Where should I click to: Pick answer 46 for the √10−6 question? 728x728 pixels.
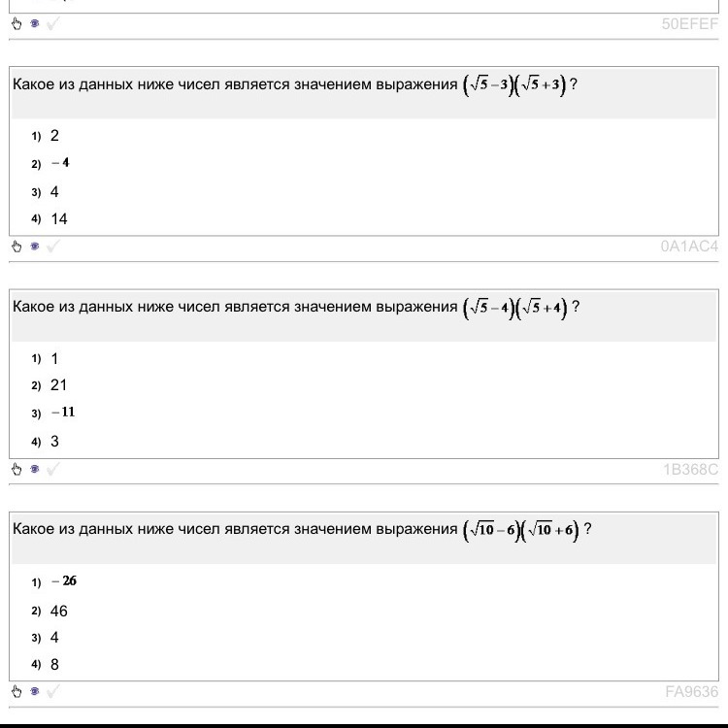click(x=59, y=612)
